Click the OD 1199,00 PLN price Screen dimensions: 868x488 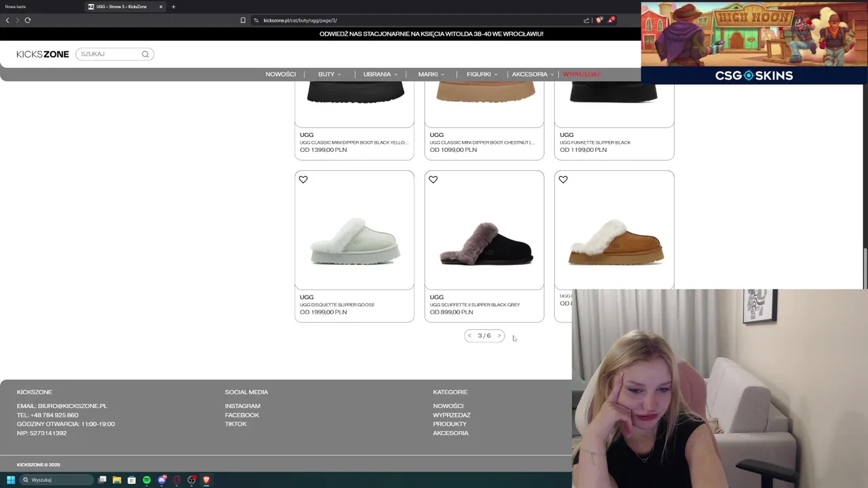583,150
